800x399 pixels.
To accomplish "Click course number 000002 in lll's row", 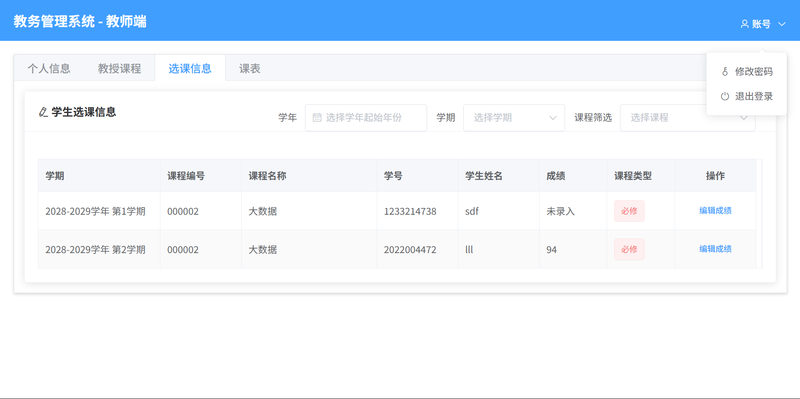I will [x=183, y=250].
